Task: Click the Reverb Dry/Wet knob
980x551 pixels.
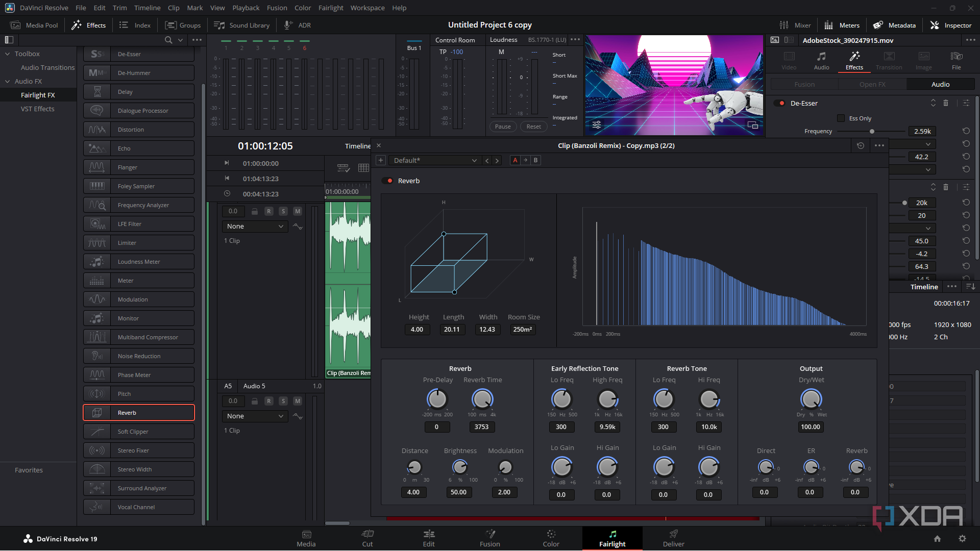Action: pyautogui.click(x=811, y=399)
